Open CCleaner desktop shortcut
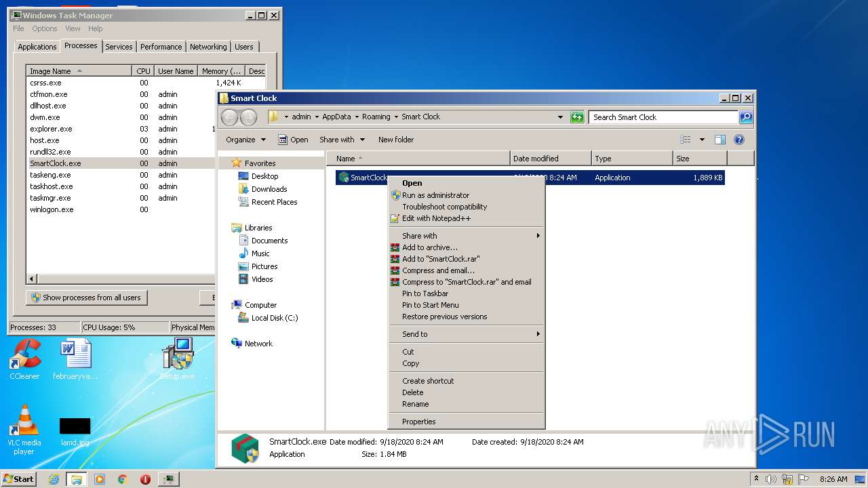The image size is (868, 488). tap(24, 359)
